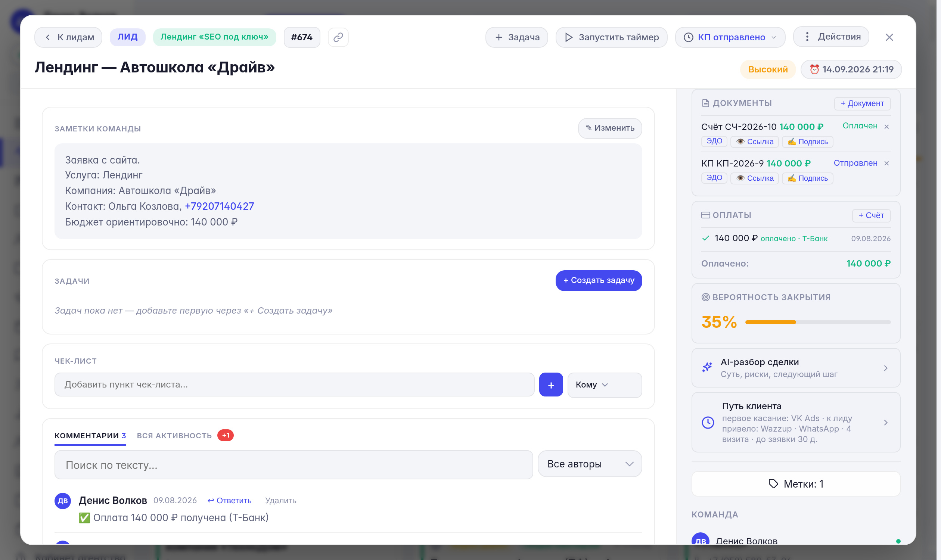Switch to the Комментарии tab

click(90, 435)
